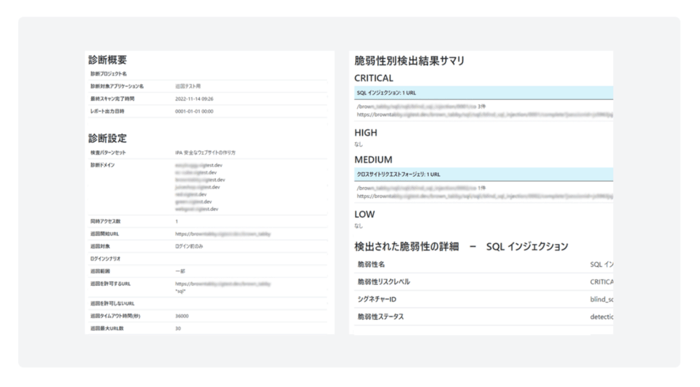Click the 巡回を許可しないURL label
Viewport: 700px width, 387px height.
(x=112, y=304)
